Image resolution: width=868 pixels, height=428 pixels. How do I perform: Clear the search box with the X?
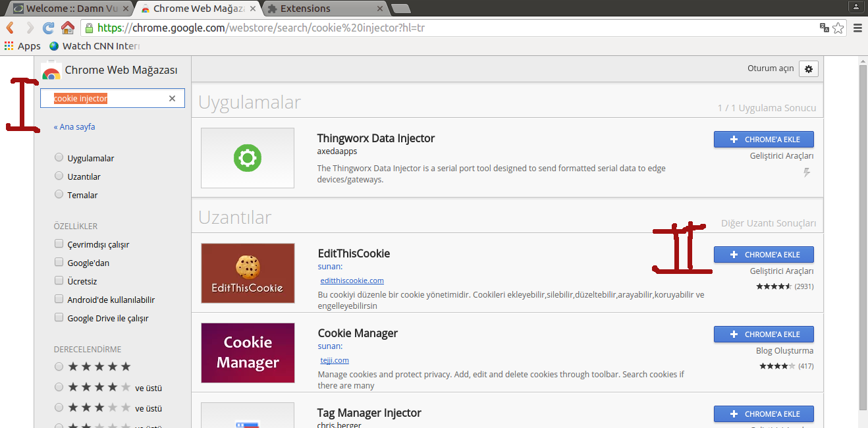click(172, 99)
